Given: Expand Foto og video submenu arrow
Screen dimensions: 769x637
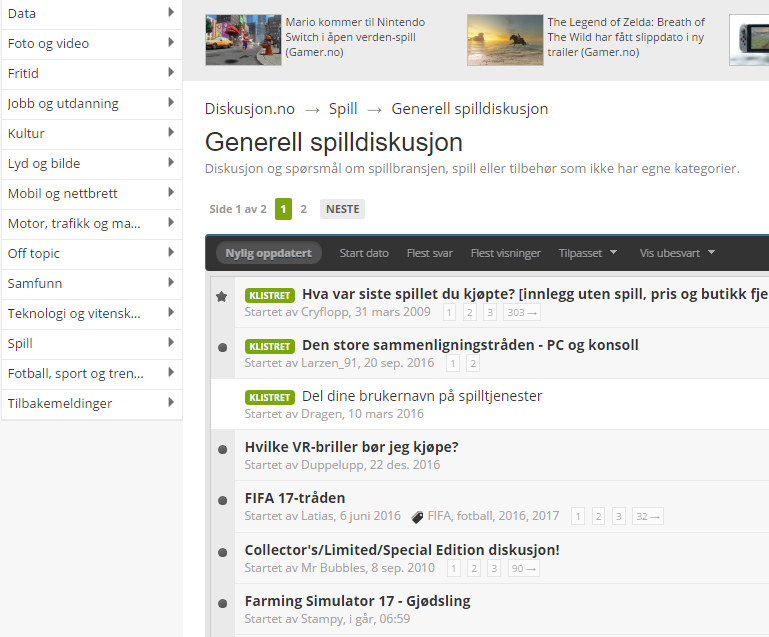Looking at the screenshot, I should [x=171, y=42].
